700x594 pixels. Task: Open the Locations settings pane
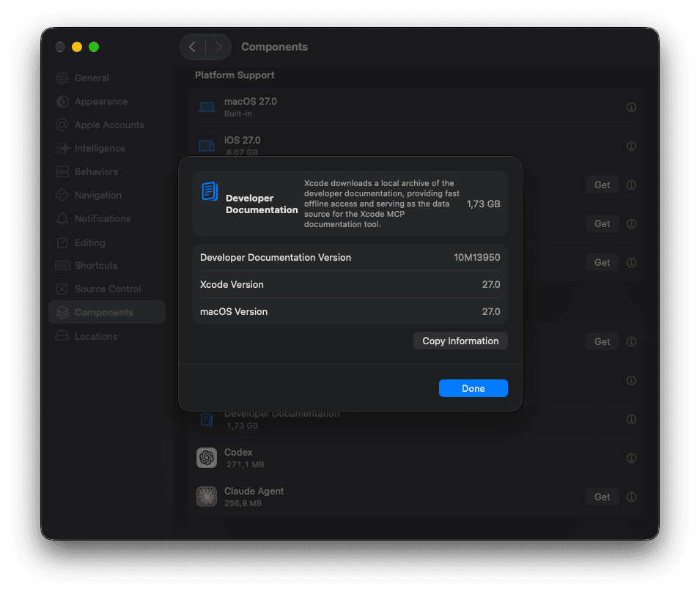(x=107, y=336)
